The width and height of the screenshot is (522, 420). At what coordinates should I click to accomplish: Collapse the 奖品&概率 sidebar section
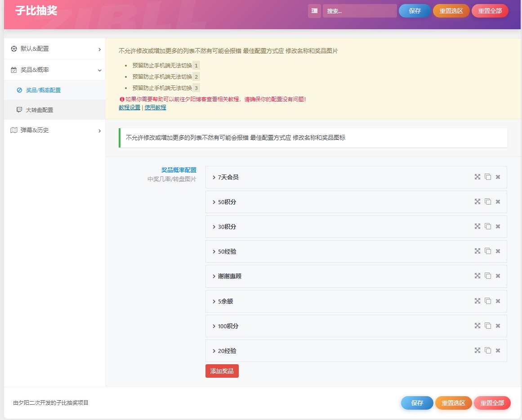pyautogui.click(x=54, y=70)
